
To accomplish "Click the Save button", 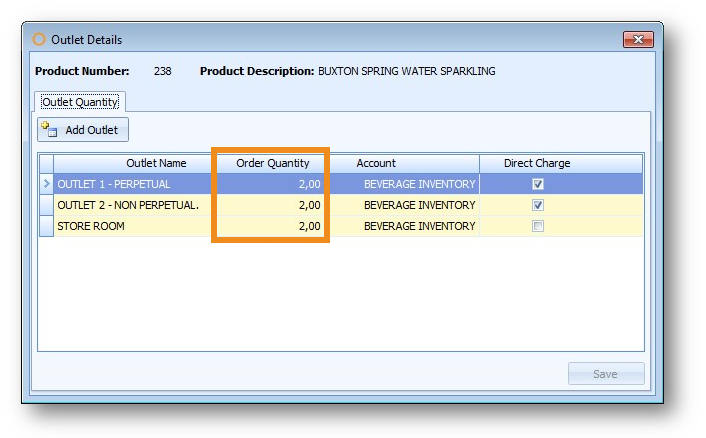I will coord(605,374).
